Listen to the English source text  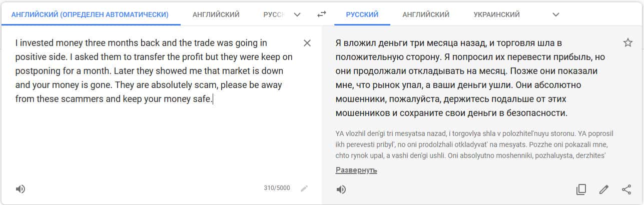pos(20,189)
